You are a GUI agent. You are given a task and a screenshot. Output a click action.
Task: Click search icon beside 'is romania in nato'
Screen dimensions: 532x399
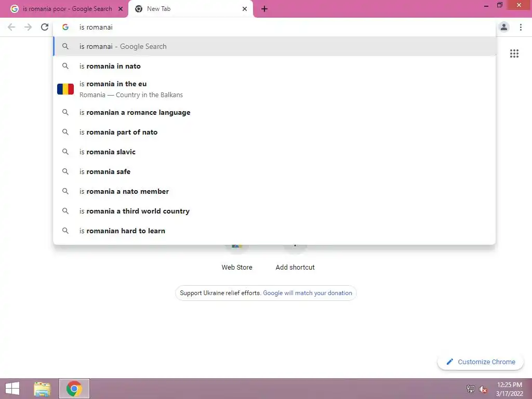point(65,66)
